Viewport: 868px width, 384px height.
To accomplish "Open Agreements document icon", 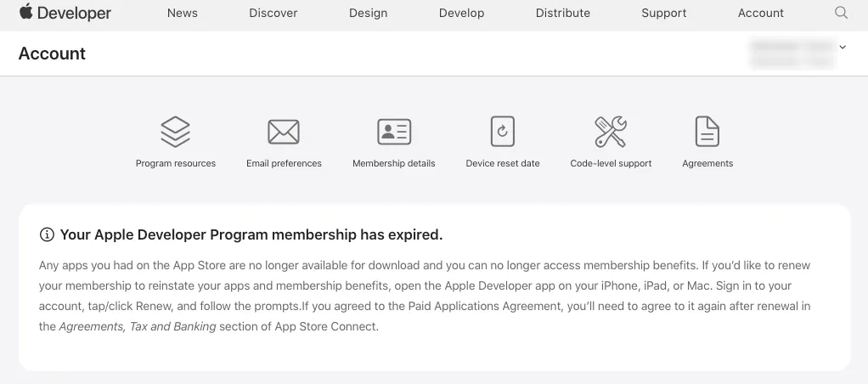I will coord(707,132).
